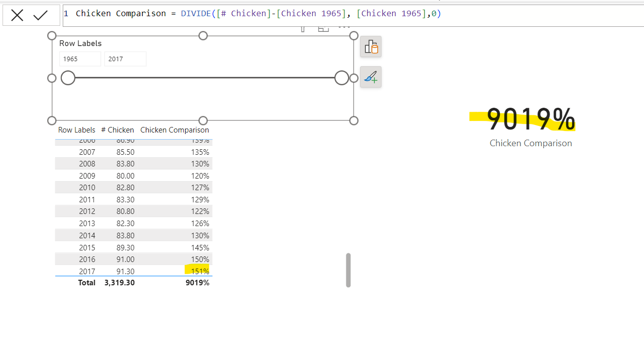Select the Total row value 3,319.30

pyautogui.click(x=119, y=283)
